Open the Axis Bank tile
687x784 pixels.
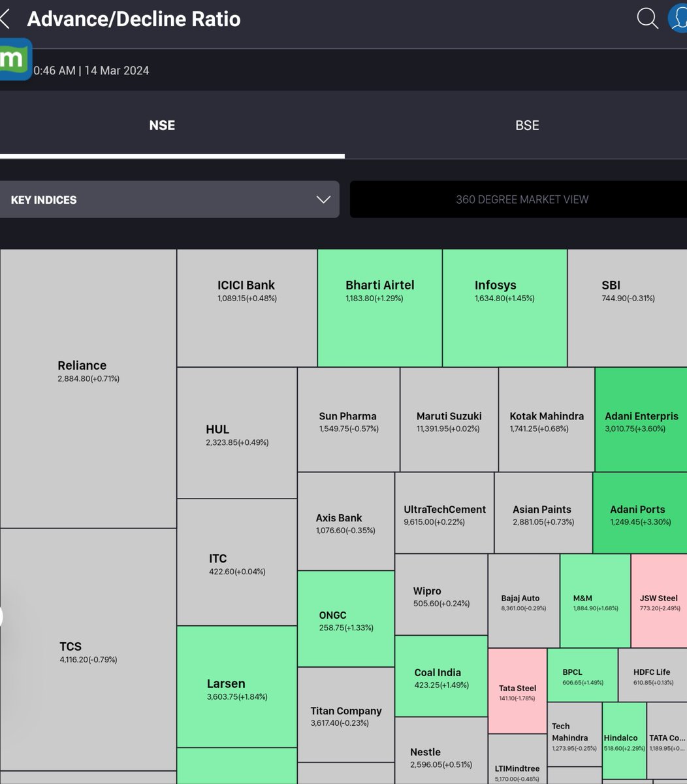[x=346, y=521]
